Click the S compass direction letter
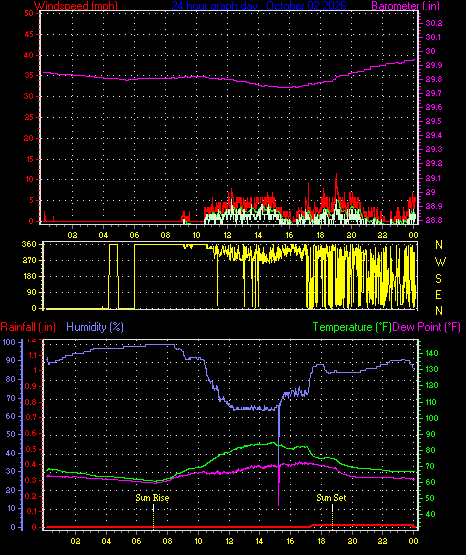Viewport: 466px width, 555px height. (x=439, y=279)
